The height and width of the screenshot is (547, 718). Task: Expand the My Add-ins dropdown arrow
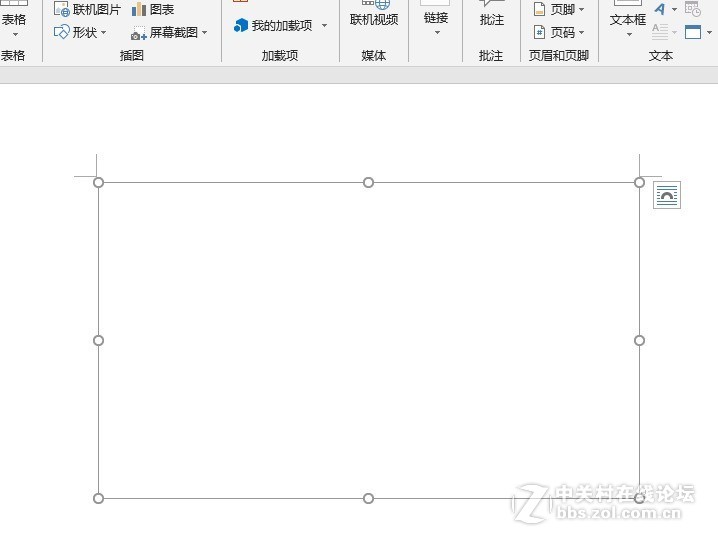click(324, 26)
